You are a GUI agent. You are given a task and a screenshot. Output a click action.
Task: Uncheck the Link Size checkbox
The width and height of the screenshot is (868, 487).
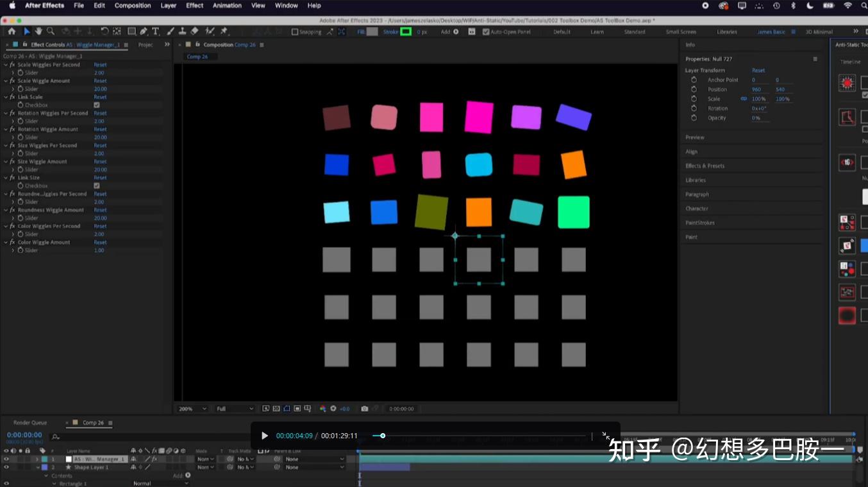pyautogui.click(x=97, y=186)
